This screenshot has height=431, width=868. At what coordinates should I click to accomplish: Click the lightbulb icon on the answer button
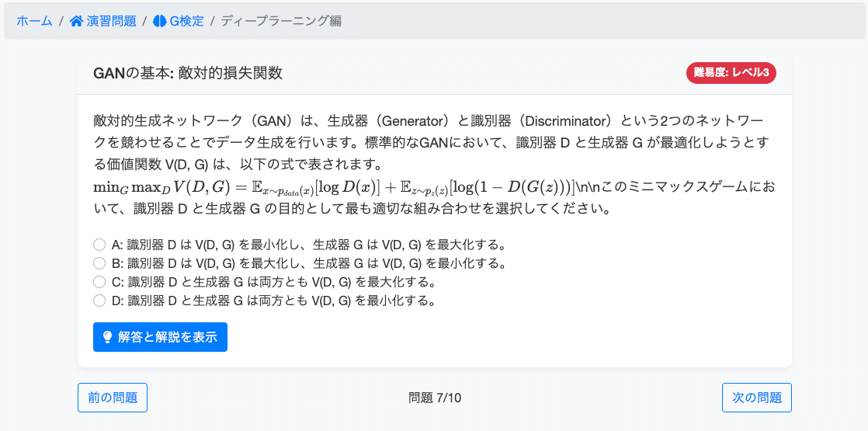(x=107, y=337)
